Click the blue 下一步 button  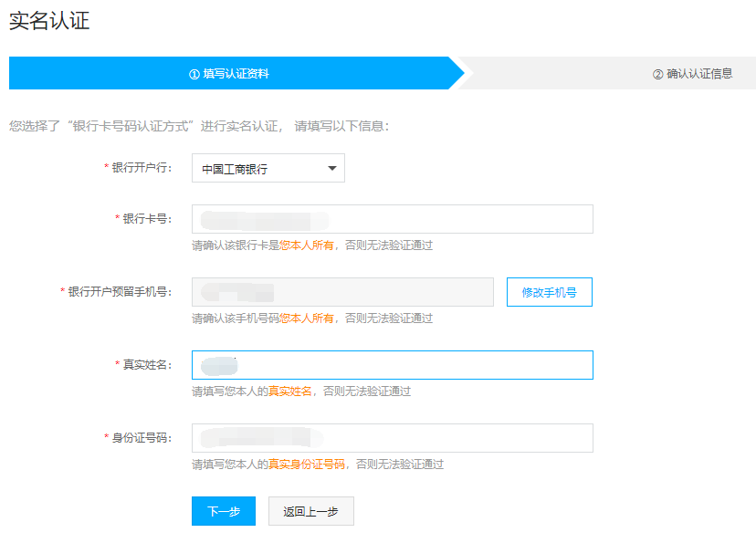(x=224, y=511)
